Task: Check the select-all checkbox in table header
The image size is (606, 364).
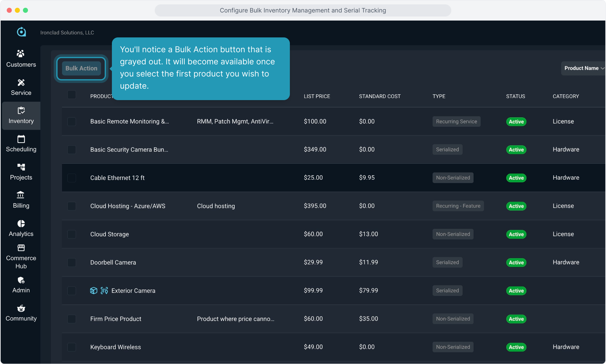Action: click(x=71, y=95)
